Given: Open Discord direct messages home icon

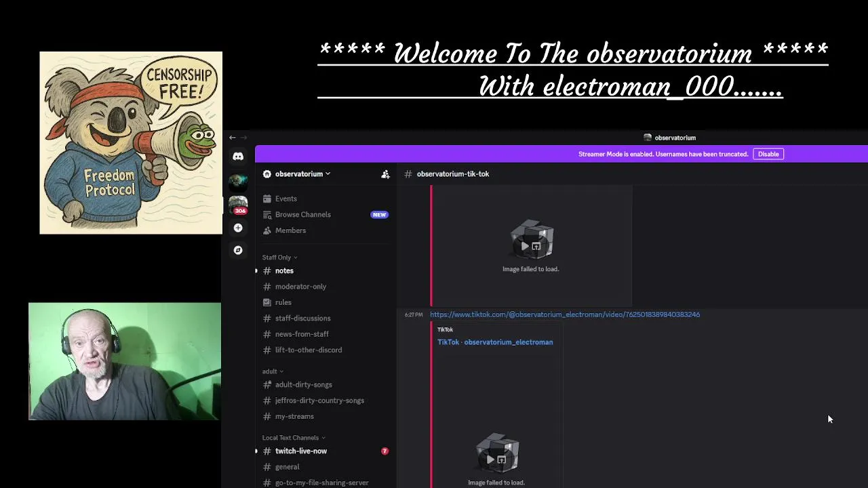Looking at the screenshot, I should click(238, 157).
